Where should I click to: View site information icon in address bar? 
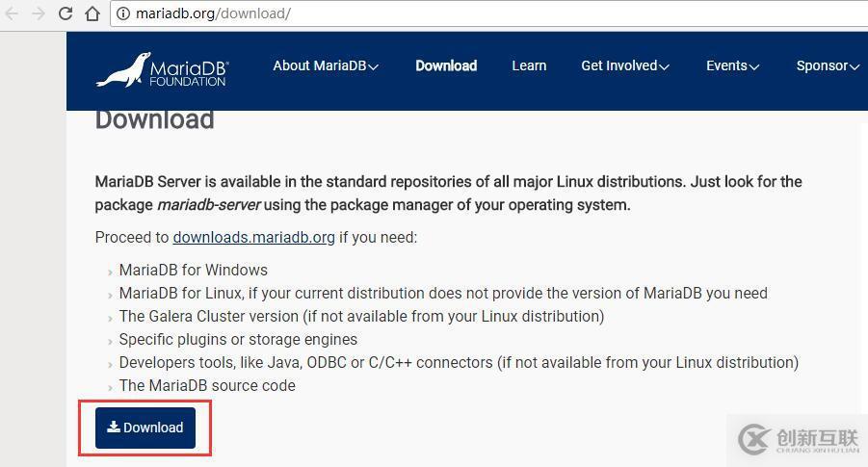[122, 13]
